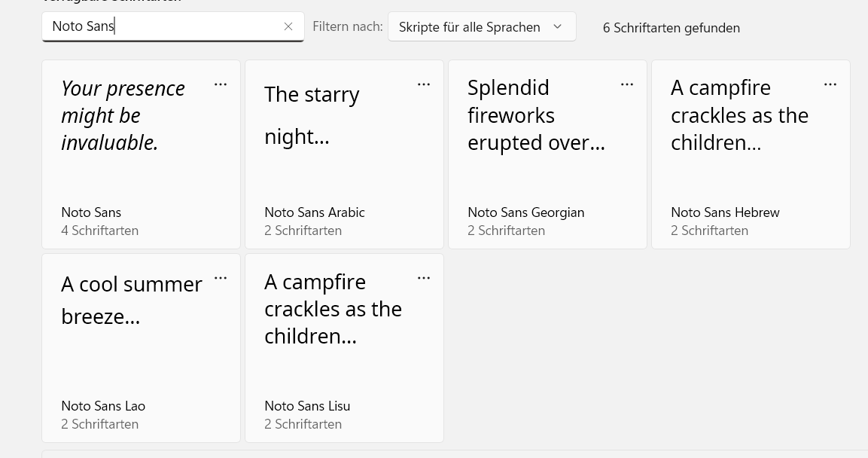Click the 'A cool summer breeze' preview text
868x458 pixels.
point(131,300)
